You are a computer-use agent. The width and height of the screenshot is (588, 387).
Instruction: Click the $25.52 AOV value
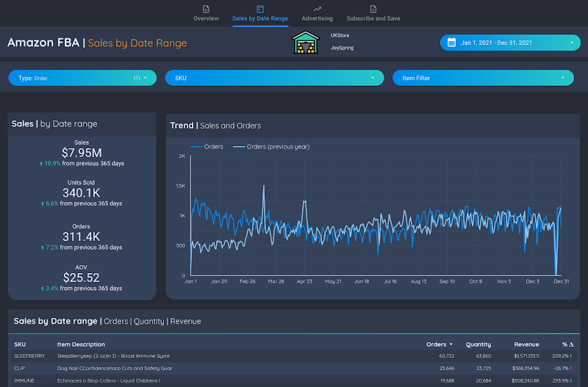[x=82, y=278]
